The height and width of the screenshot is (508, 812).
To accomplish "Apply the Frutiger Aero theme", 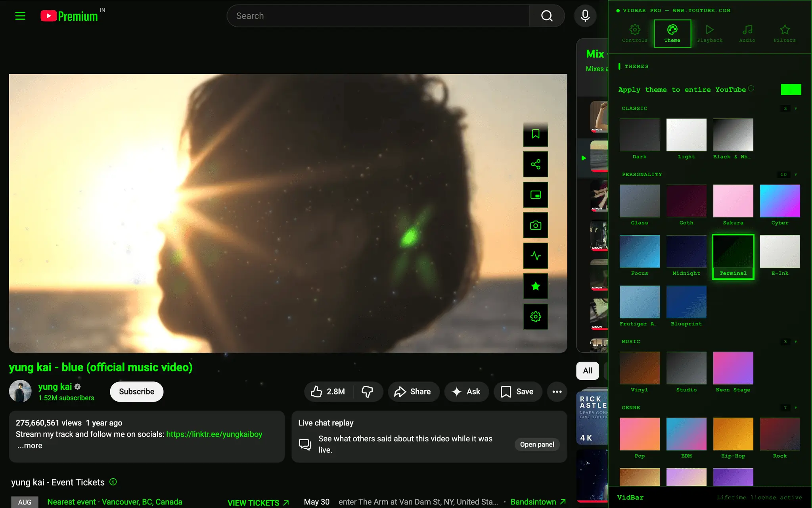I will (640, 306).
